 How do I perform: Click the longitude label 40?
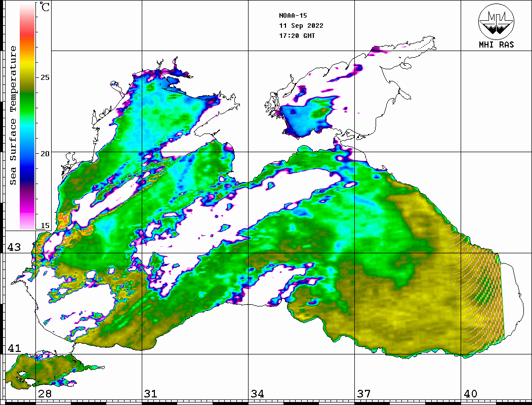coord(471,394)
